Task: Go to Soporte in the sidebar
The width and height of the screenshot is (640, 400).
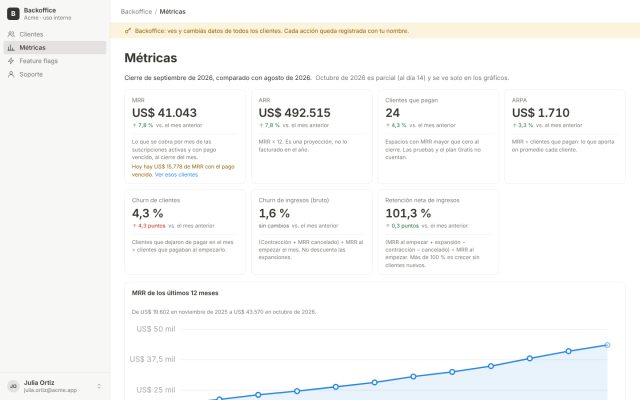Action: (x=55, y=74)
